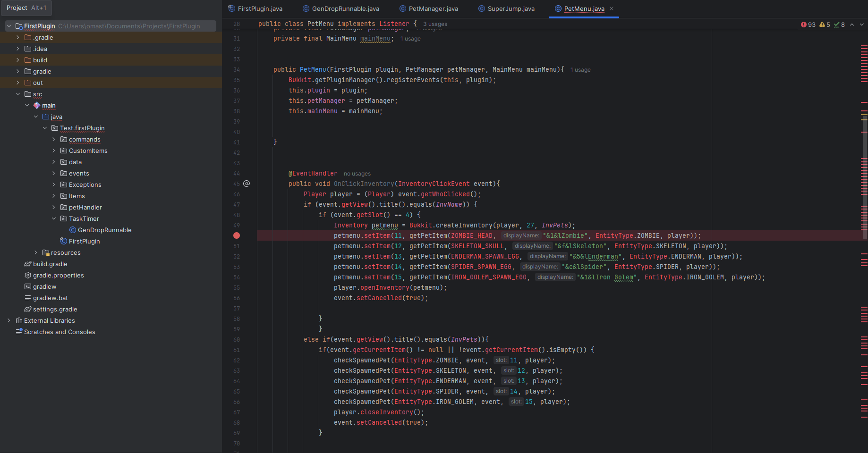Jump to previous highlighted error arrow
868x453 pixels.
tap(852, 25)
